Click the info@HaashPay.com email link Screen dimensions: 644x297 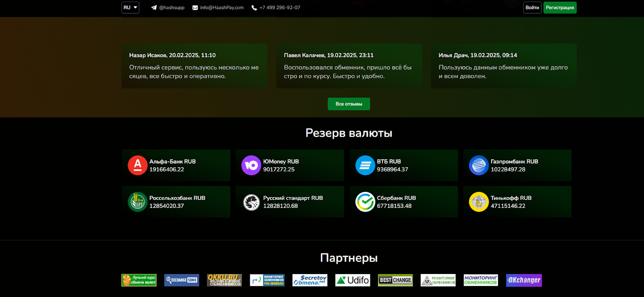(218, 8)
